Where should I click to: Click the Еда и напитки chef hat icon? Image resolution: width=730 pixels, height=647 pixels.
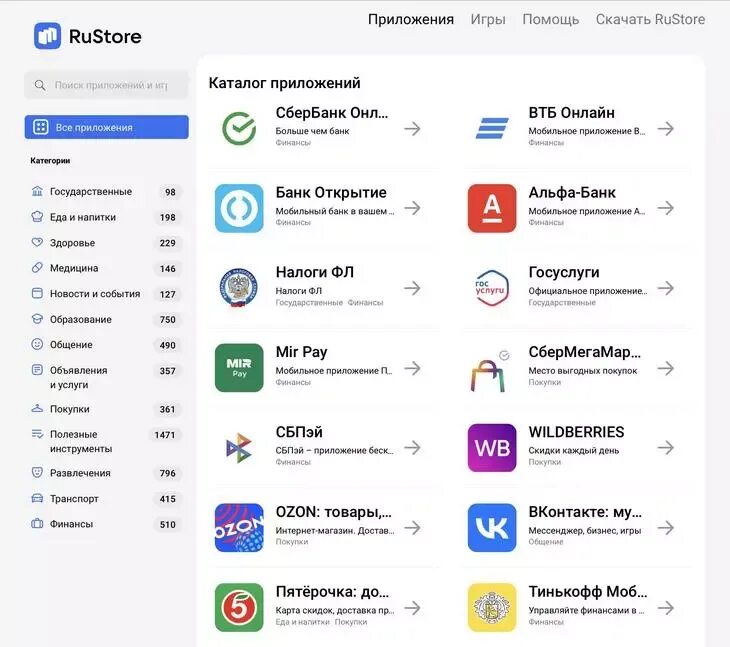[37, 216]
